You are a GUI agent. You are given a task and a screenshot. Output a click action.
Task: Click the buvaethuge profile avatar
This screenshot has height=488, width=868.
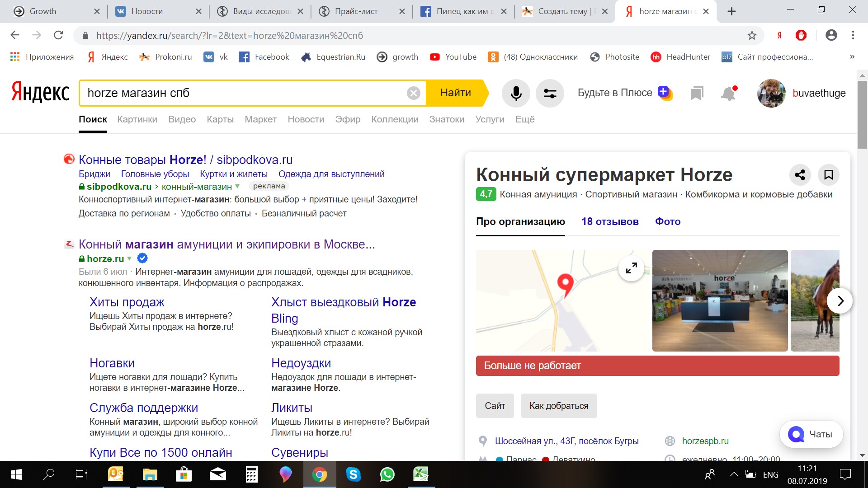tap(771, 93)
